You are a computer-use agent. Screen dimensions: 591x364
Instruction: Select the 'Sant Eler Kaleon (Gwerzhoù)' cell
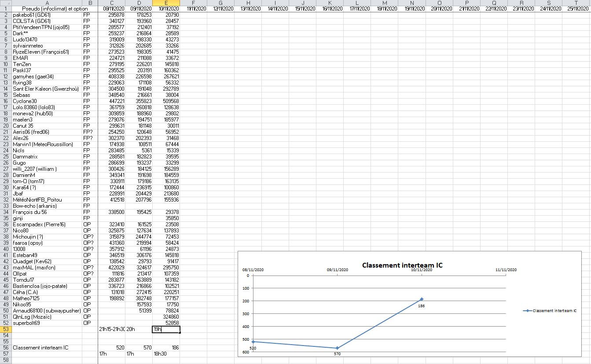[x=46, y=88]
